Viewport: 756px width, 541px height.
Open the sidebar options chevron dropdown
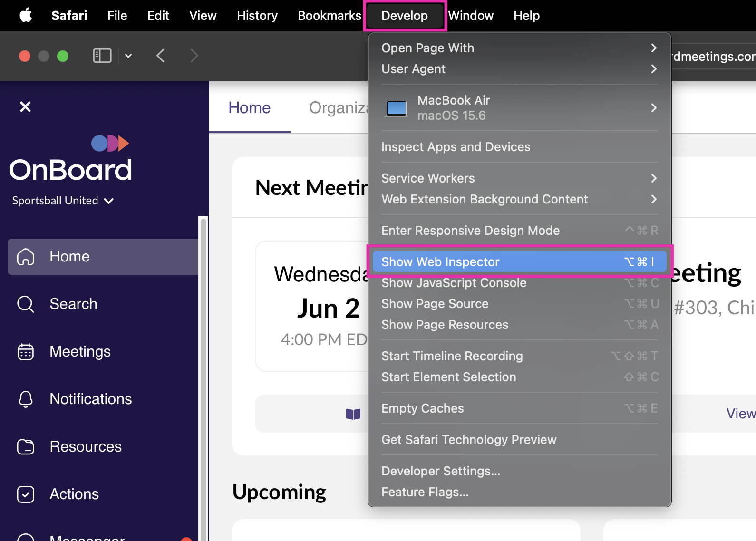coord(128,56)
